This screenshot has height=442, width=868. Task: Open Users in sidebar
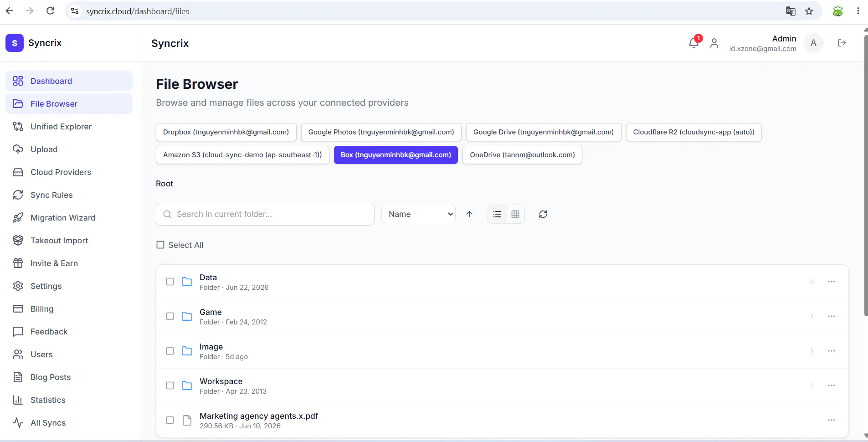(x=69, y=355)
